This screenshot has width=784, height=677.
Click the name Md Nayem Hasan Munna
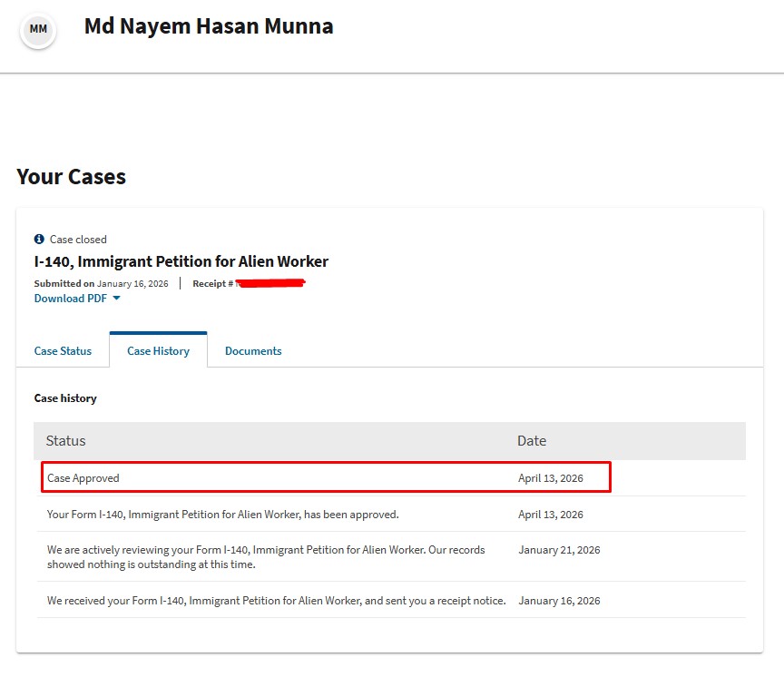click(x=209, y=27)
